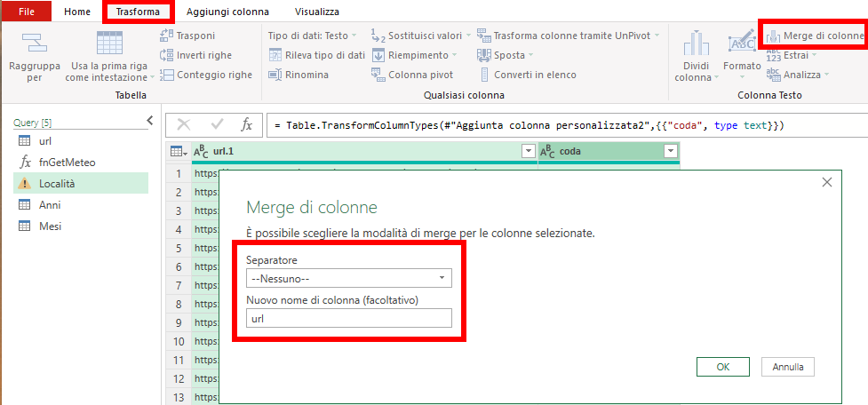Click Merge di colonne in ribbon
868x405 pixels.
click(x=815, y=36)
